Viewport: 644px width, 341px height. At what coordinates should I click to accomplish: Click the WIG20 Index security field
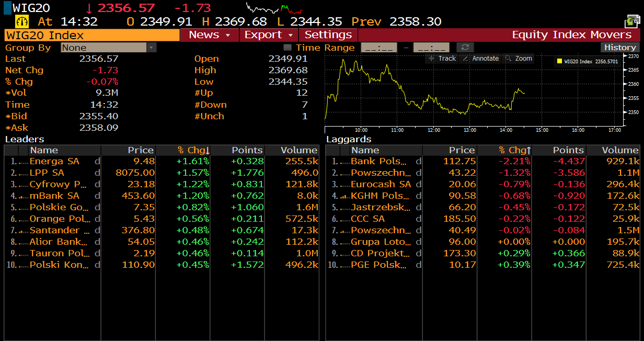point(91,35)
